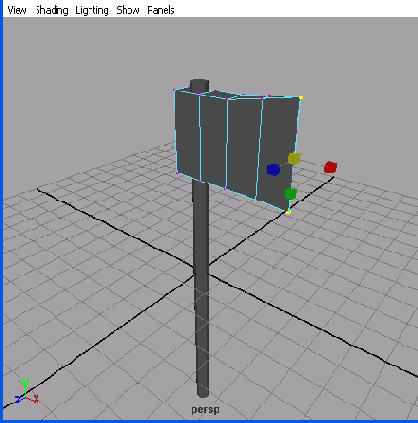Click the blue Z-axis scale handle
The width and height of the screenshot is (418, 423).
273,170
